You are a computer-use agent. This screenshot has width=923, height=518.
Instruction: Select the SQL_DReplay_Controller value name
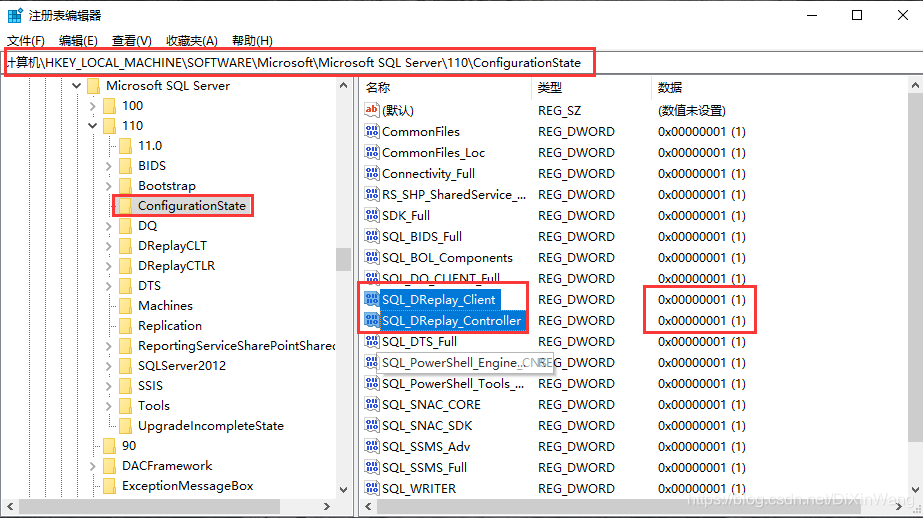click(451, 321)
